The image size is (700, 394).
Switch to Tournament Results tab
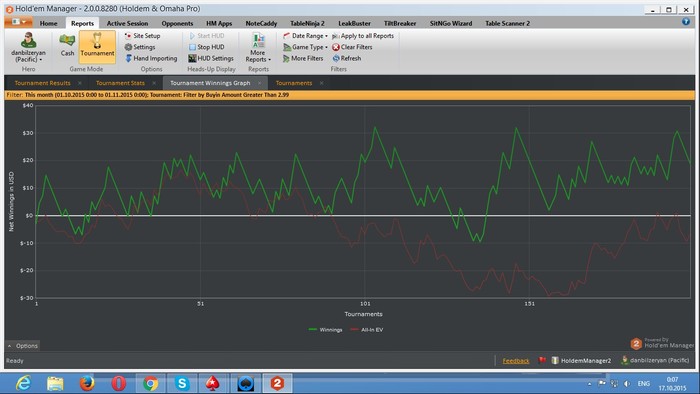(x=42, y=83)
